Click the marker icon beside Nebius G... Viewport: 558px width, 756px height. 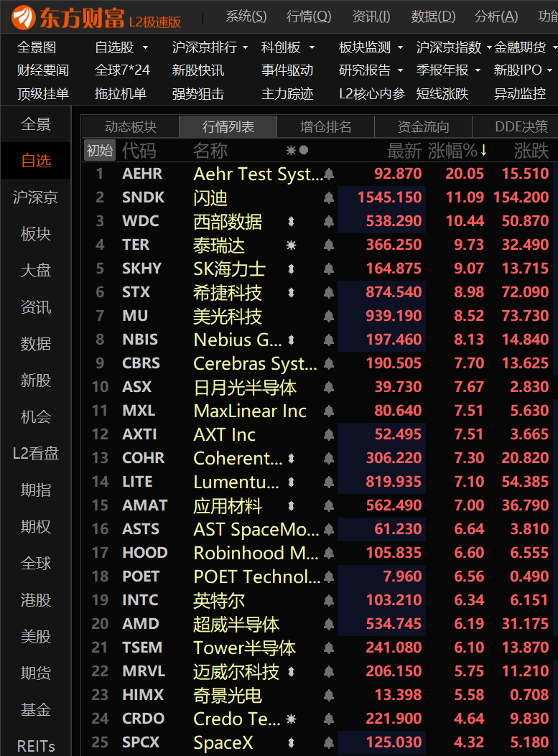(291, 340)
